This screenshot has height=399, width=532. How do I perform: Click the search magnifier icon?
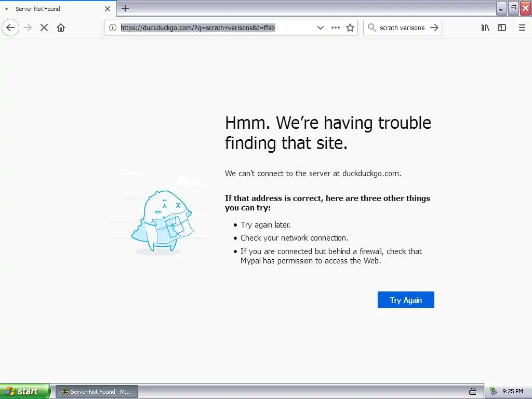click(x=372, y=28)
